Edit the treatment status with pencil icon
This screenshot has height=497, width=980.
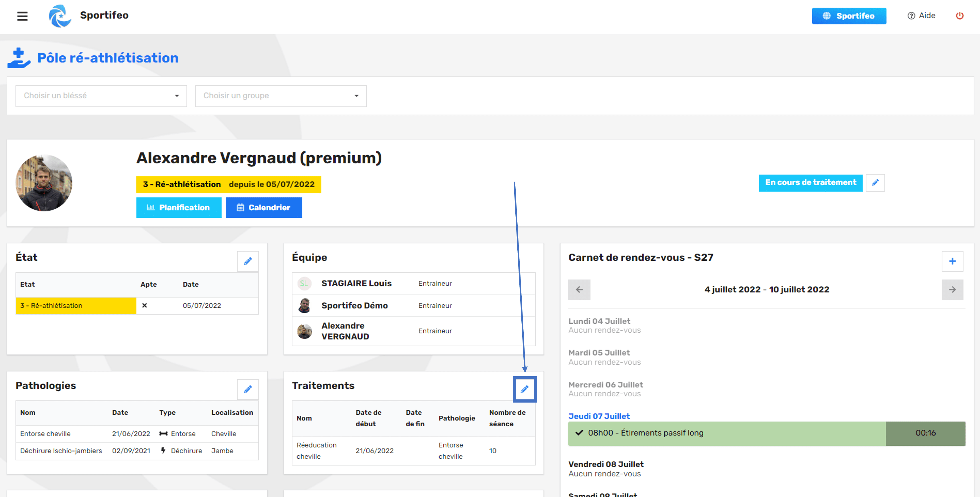(x=875, y=183)
